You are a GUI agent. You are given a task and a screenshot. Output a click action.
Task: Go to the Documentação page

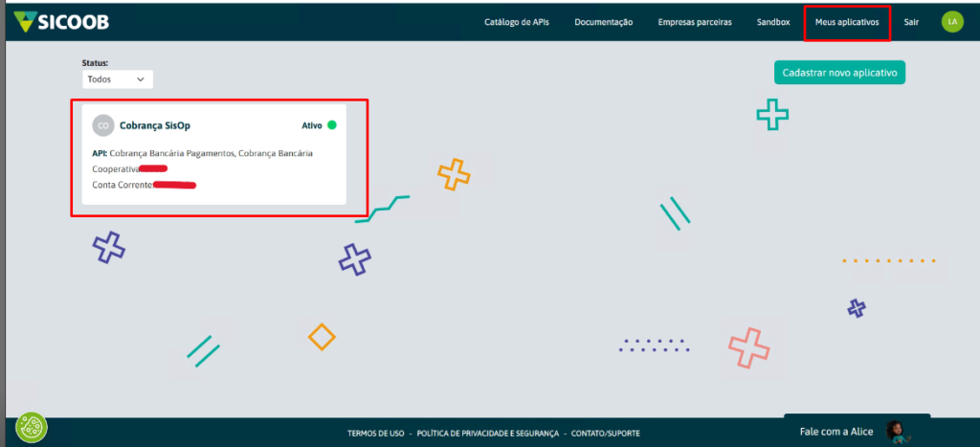coord(603,22)
